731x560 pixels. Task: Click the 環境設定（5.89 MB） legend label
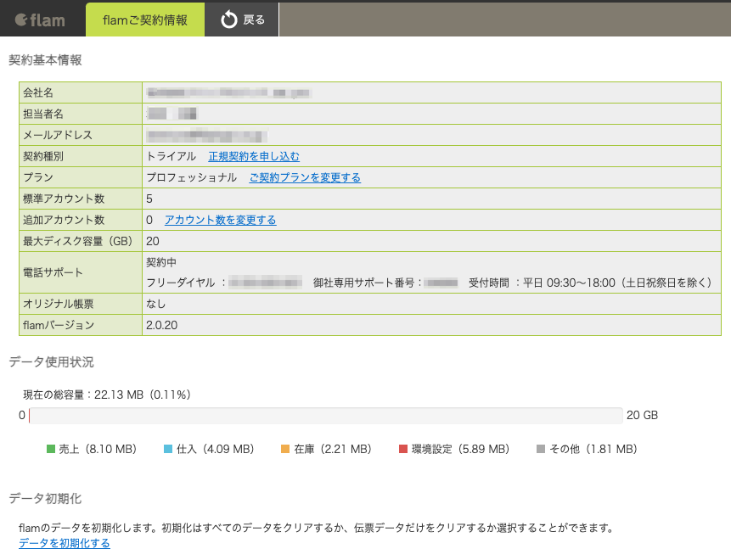point(461,449)
